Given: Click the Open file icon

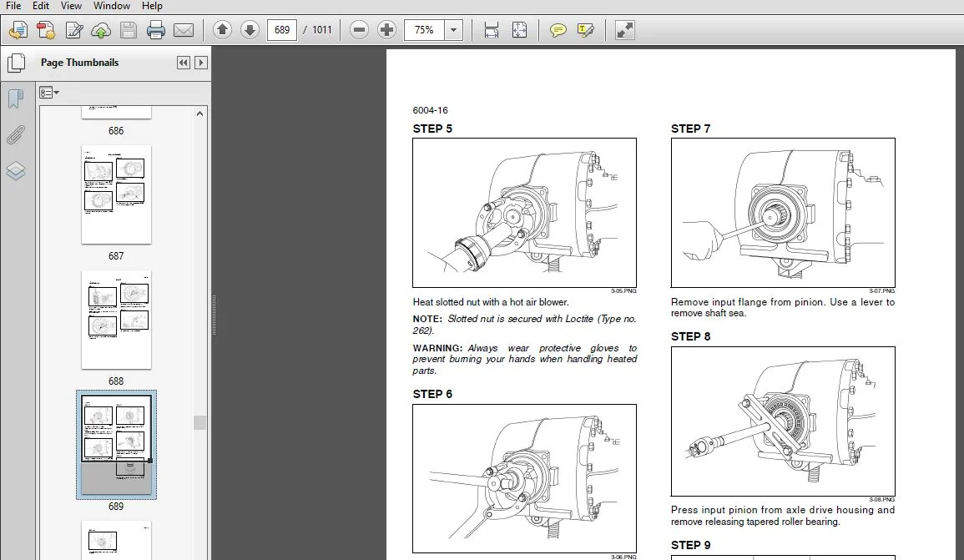Looking at the screenshot, I should click(18, 29).
